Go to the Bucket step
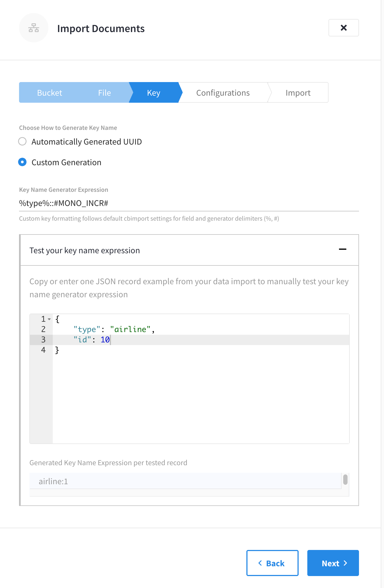Screen dimensions: 384x588 click(49, 93)
